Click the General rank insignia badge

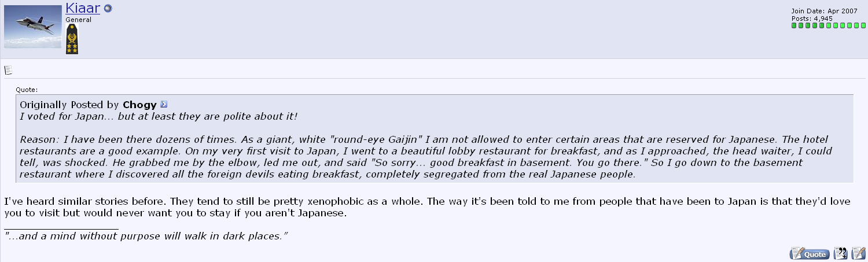72,39
